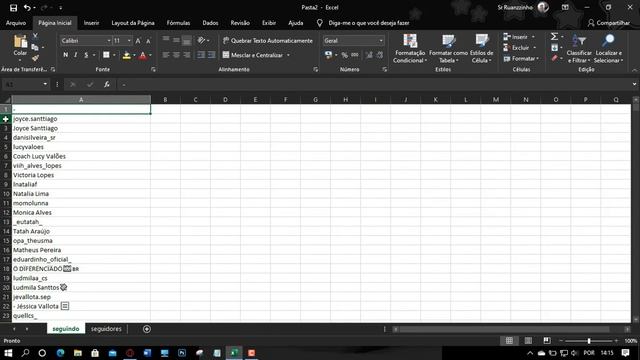Select column A header

(81, 100)
